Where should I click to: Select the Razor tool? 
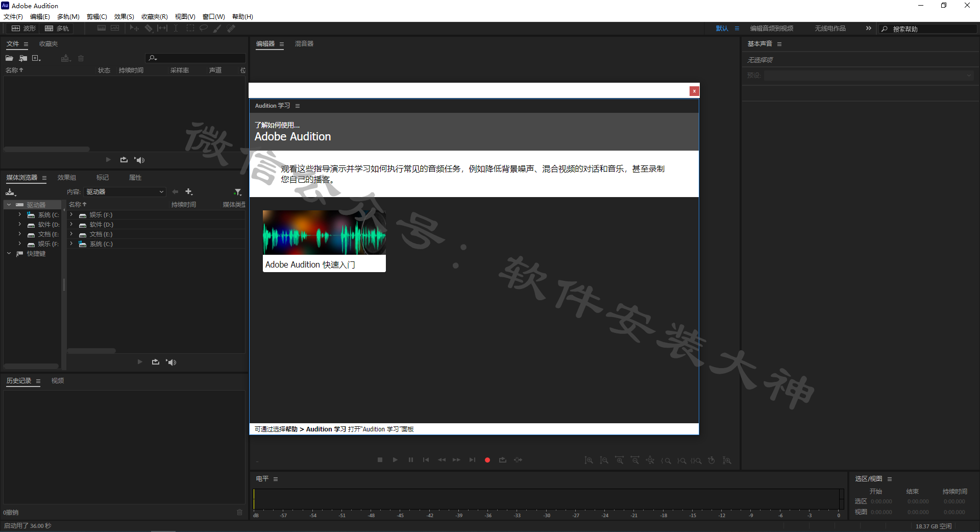tap(149, 28)
